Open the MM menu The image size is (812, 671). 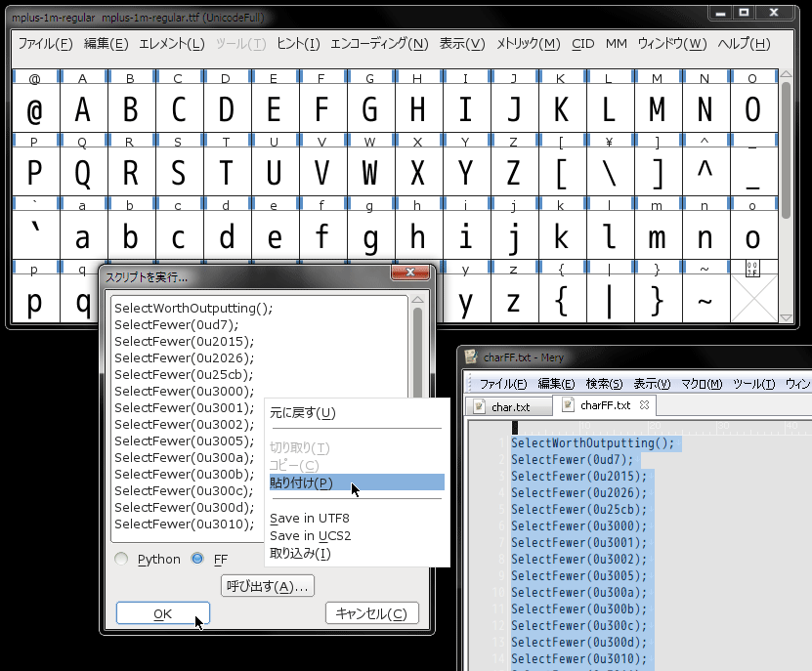click(x=616, y=44)
